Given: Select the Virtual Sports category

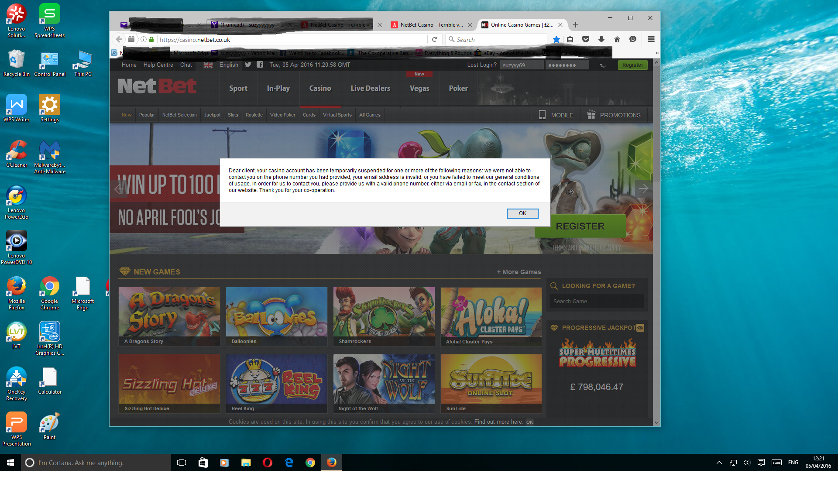Looking at the screenshot, I should pos(337,115).
